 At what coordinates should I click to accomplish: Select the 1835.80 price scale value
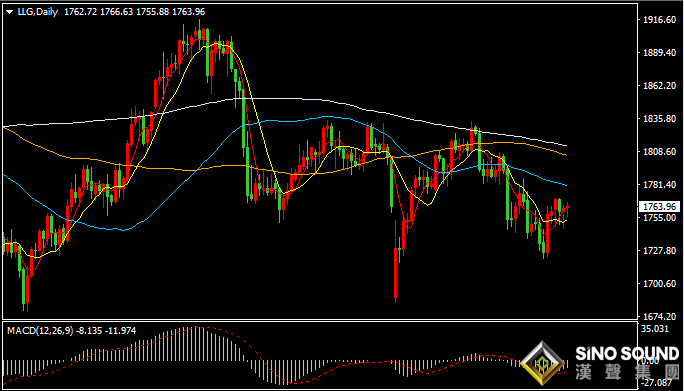point(658,119)
